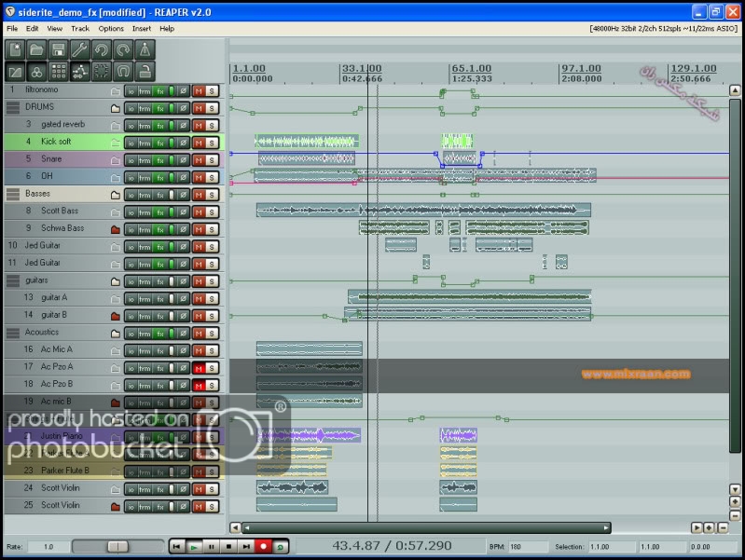Click the BPM field showing 180
This screenshot has height=560, width=745.
coord(527,547)
